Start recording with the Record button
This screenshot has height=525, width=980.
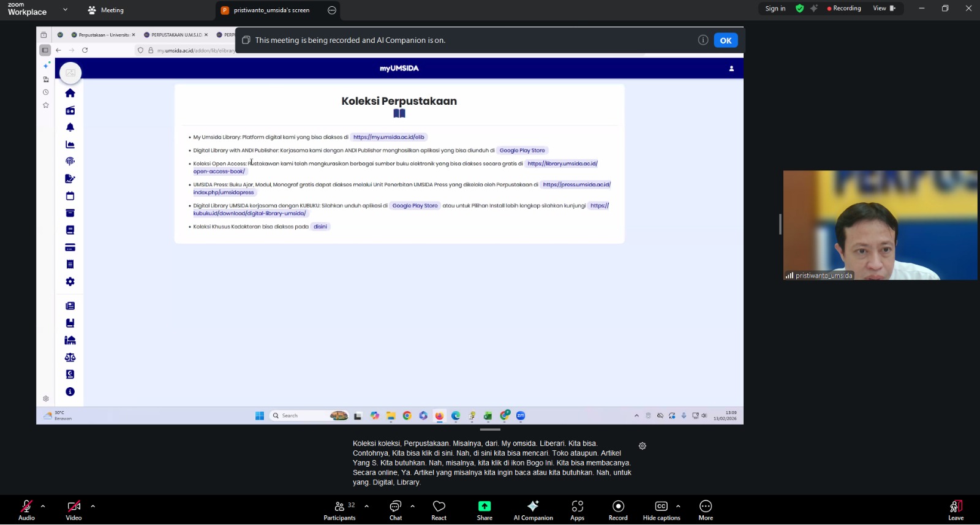(618, 510)
